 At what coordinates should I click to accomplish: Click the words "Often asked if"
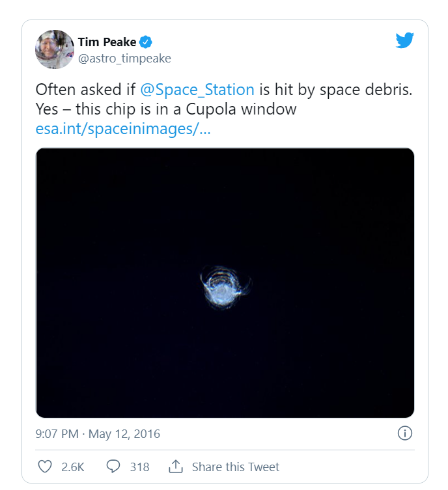click(x=77, y=90)
